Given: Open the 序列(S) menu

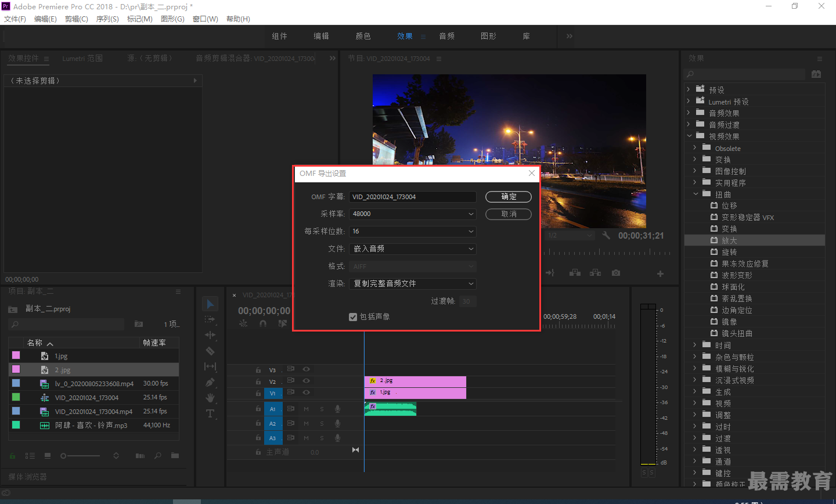Looking at the screenshot, I should [107, 19].
